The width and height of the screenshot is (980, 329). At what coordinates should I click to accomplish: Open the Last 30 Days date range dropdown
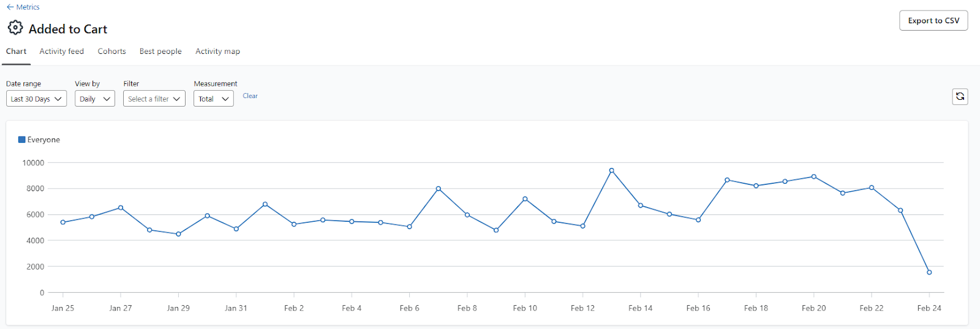(36, 99)
